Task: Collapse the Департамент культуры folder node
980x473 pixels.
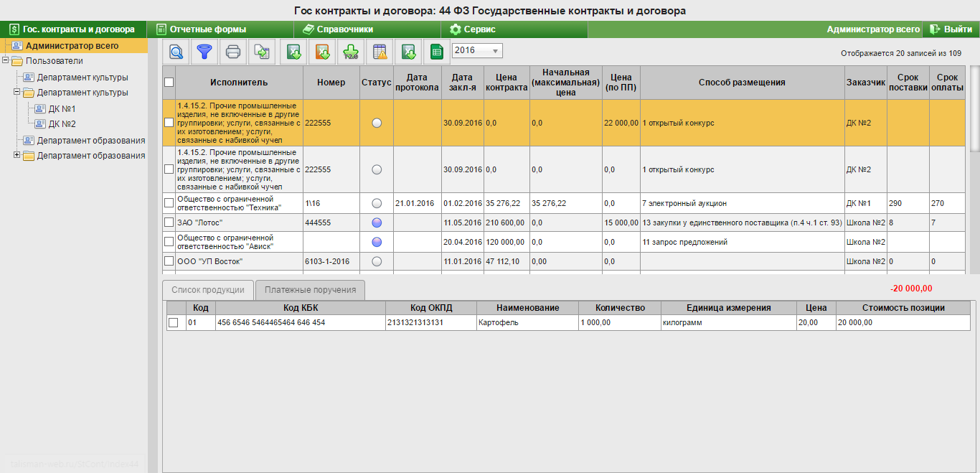Action: pyautogui.click(x=17, y=93)
